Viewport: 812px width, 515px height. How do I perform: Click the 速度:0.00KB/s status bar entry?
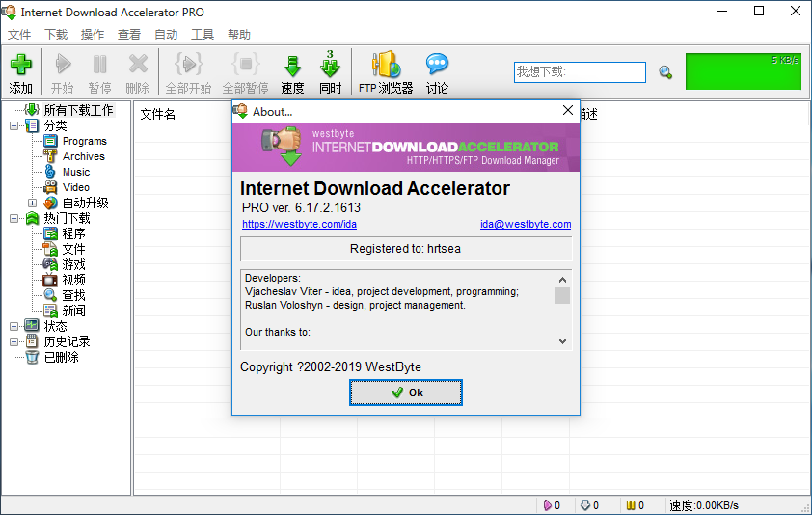pyautogui.click(x=704, y=505)
